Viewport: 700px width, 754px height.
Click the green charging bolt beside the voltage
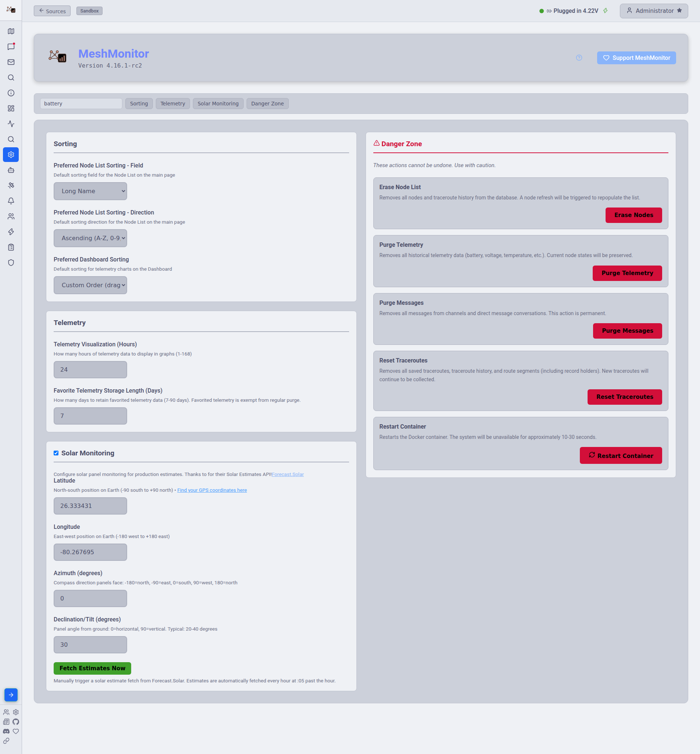[x=605, y=11]
